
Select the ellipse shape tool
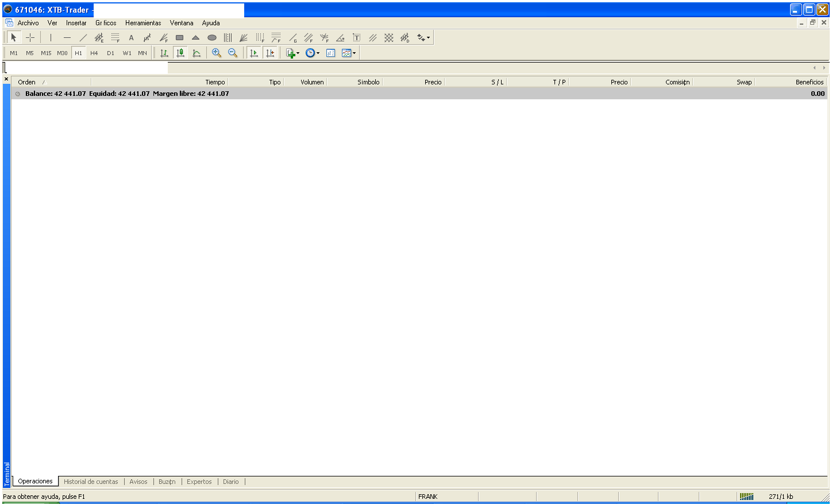point(211,38)
